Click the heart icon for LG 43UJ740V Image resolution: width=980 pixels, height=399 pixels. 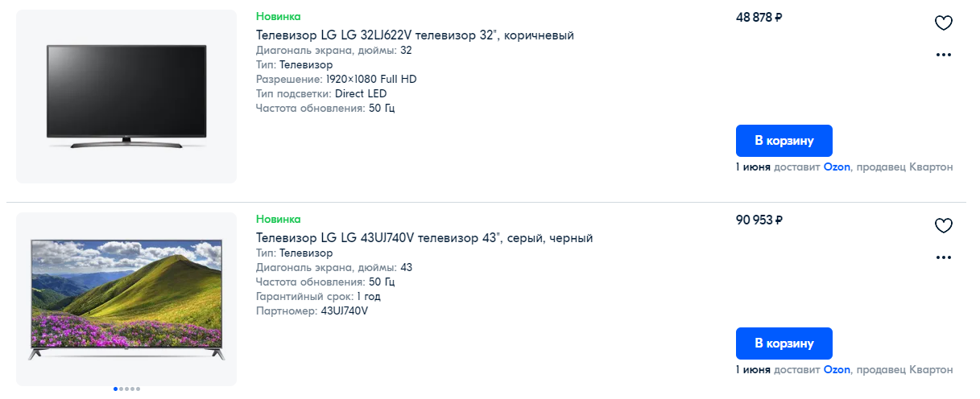(943, 226)
